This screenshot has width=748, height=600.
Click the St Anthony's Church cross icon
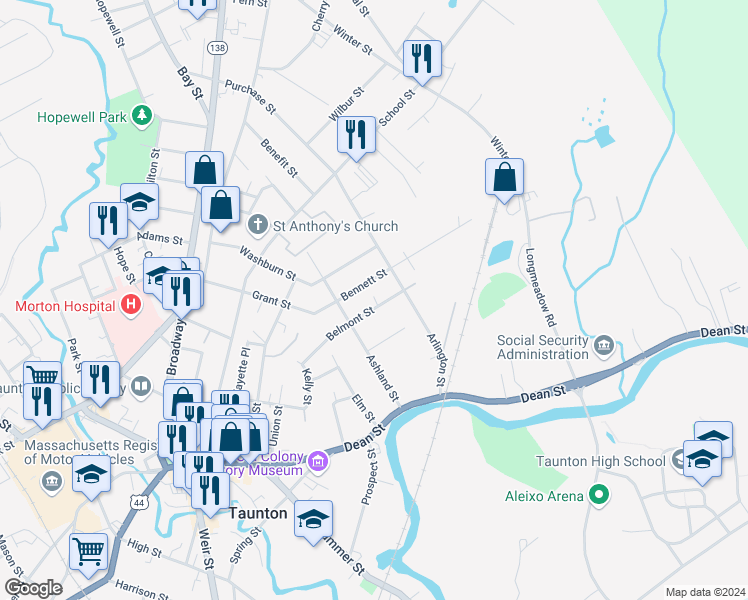pos(258,225)
